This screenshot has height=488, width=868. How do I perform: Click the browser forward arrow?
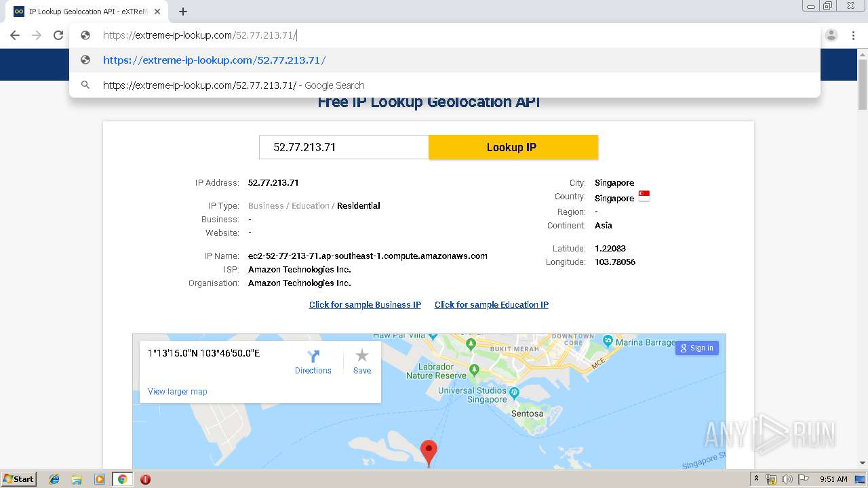[37, 35]
